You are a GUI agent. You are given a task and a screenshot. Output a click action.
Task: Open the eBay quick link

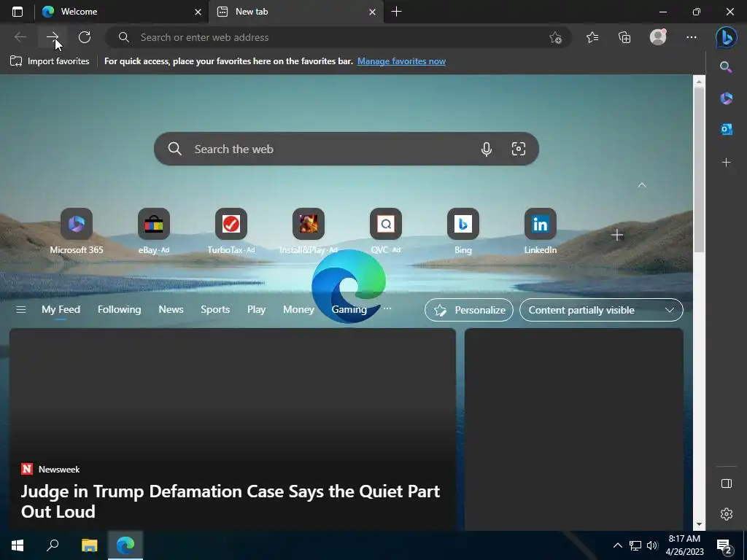tap(153, 231)
